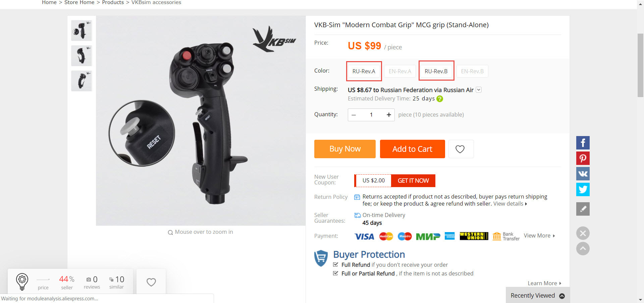The height and width of the screenshot is (303, 644).
Task: Share product on Twitter
Action: [583, 189]
